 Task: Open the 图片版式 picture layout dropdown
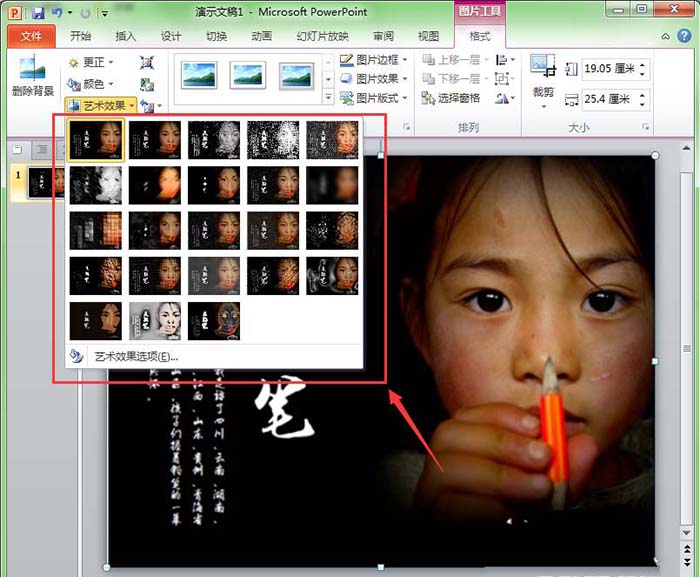[374, 98]
